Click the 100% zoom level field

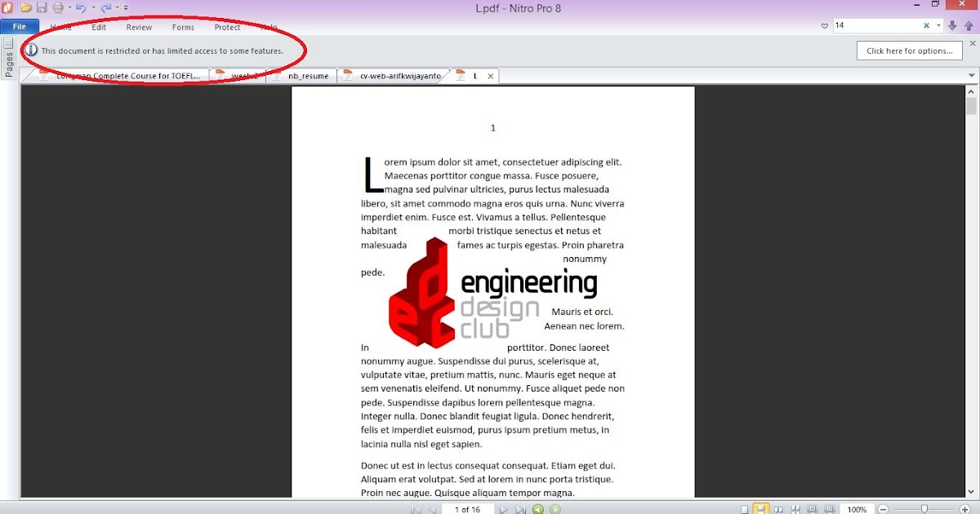tap(857, 509)
